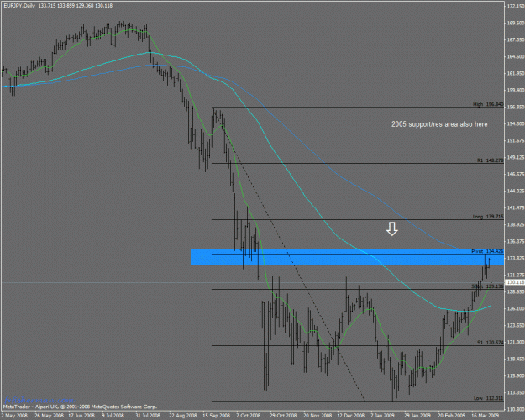Click the 118.450 price axis label
525x420 pixels.
(x=516, y=359)
